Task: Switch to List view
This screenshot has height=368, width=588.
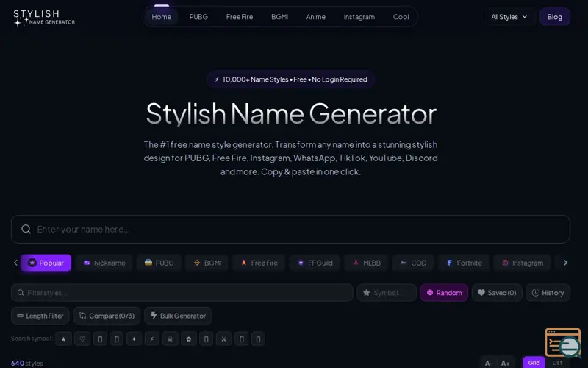Action: pos(557,363)
